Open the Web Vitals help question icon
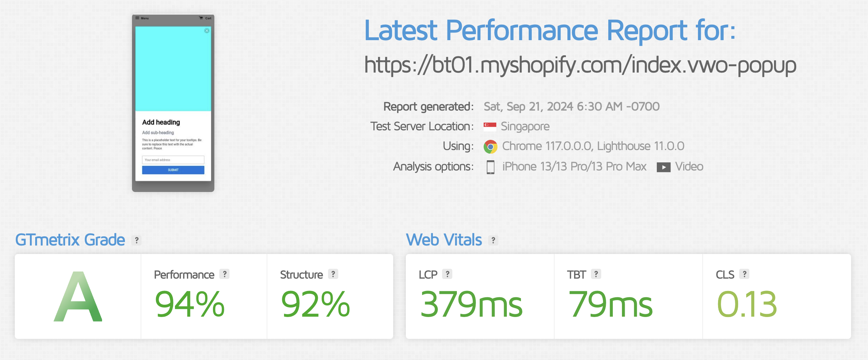868x360 pixels. (493, 240)
